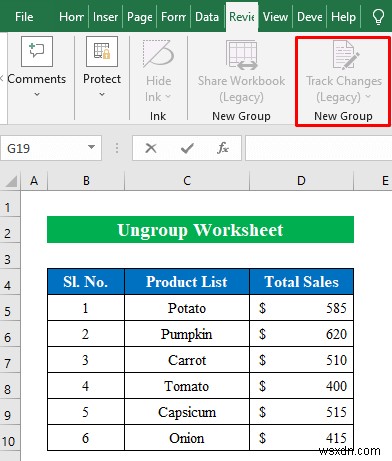Select serial number 4 cell
This screenshot has height=461, width=392.
pyautogui.click(x=86, y=386)
